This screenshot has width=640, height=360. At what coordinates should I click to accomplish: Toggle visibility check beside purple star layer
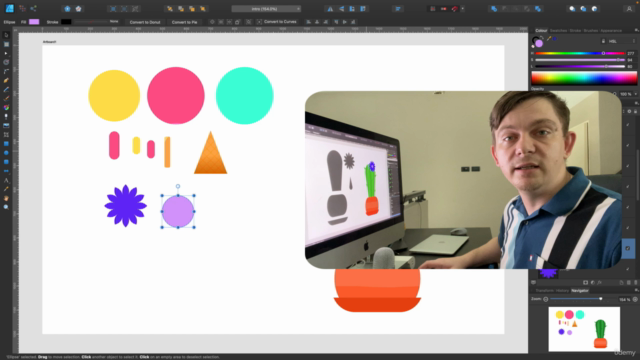tap(628, 269)
